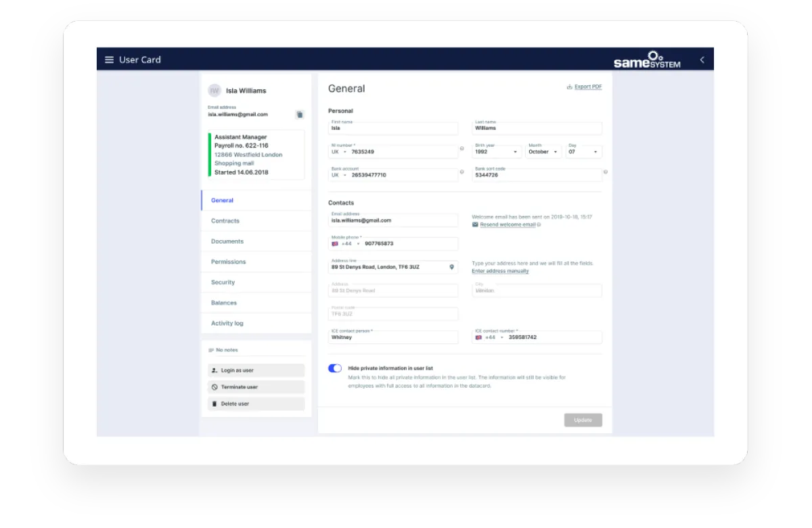Click the notes icon next to No notes

point(211,350)
